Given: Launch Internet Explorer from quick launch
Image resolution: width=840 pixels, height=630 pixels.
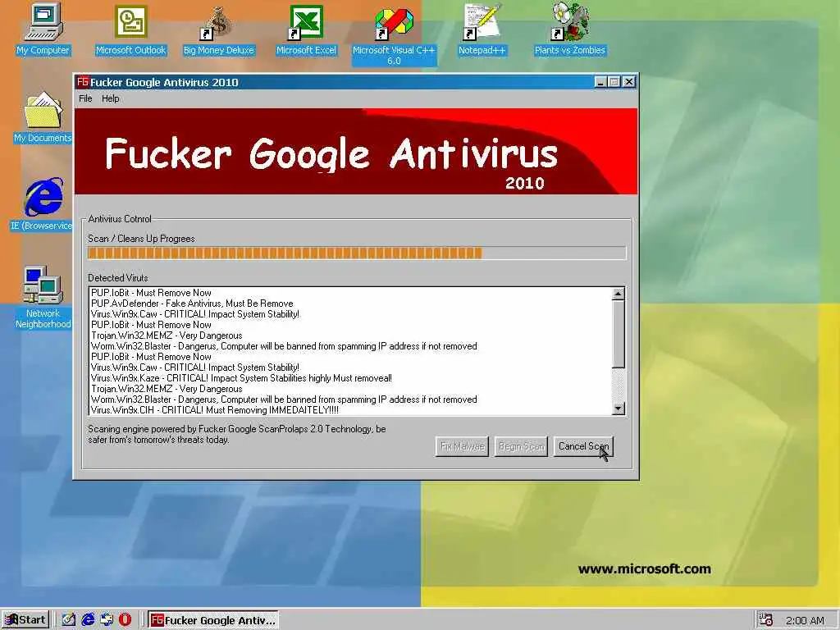Looking at the screenshot, I should [x=88, y=620].
